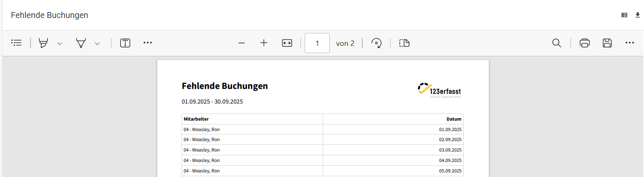Click the page number input field
The image size is (644, 177).
pyautogui.click(x=317, y=43)
